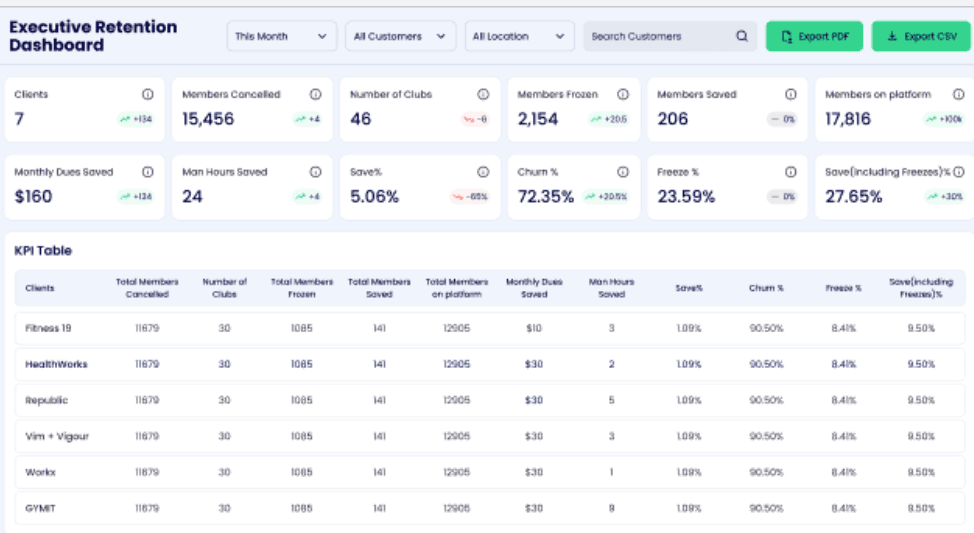Open the All Customers dropdown

pyautogui.click(x=400, y=37)
